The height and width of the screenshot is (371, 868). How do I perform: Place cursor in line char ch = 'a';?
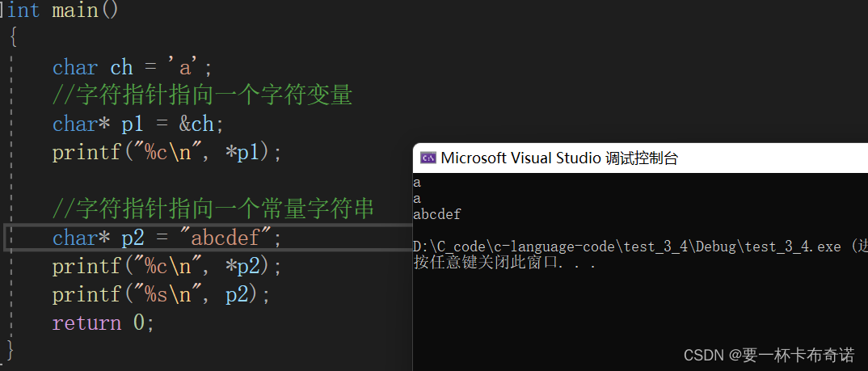point(133,68)
